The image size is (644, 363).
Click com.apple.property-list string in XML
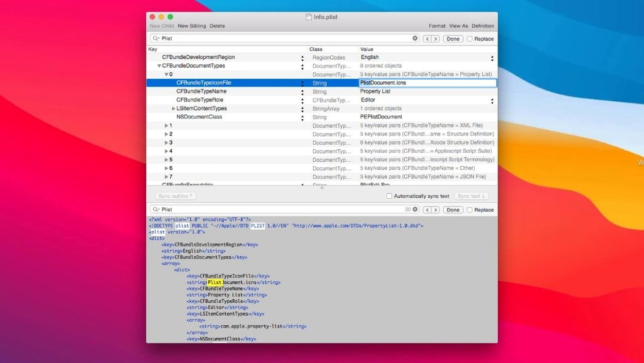coord(253,326)
